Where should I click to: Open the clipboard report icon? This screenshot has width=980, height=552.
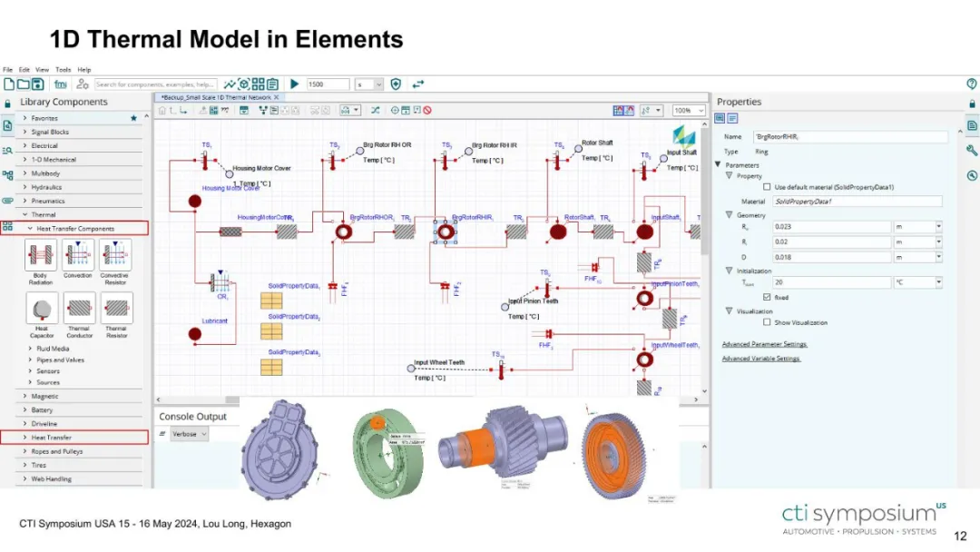(x=272, y=84)
